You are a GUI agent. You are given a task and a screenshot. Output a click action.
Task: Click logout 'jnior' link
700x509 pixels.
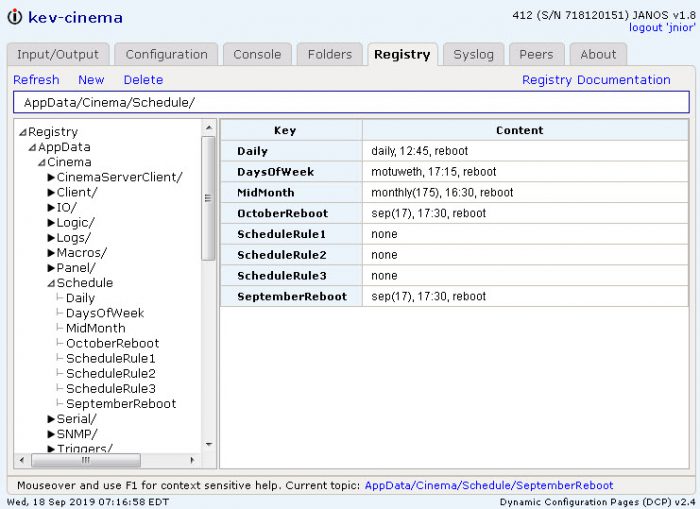662,28
